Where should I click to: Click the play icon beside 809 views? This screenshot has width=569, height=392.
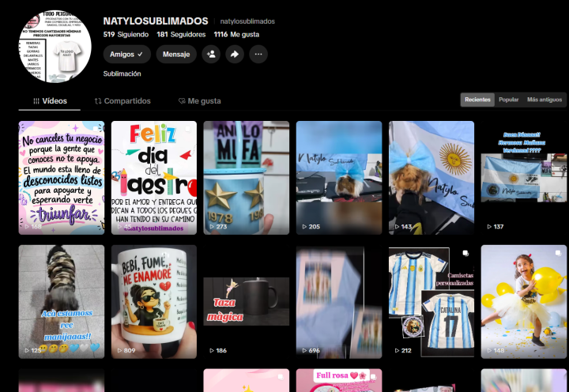(119, 351)
